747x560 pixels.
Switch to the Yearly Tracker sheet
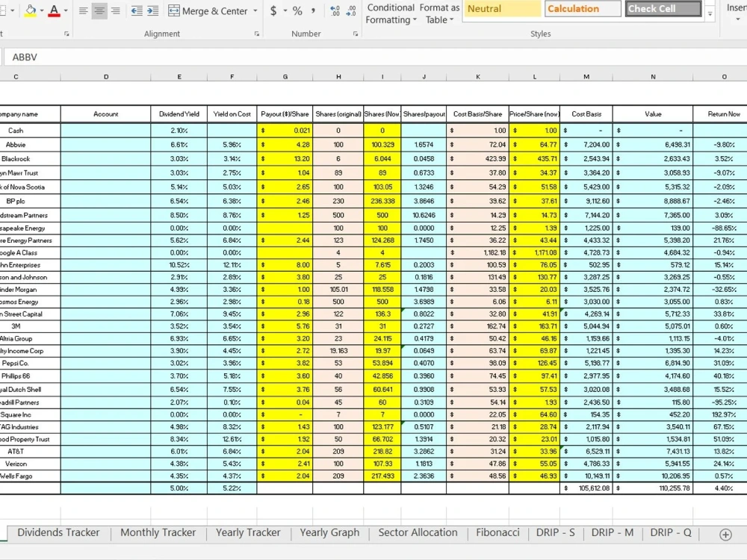pos(248,533)
